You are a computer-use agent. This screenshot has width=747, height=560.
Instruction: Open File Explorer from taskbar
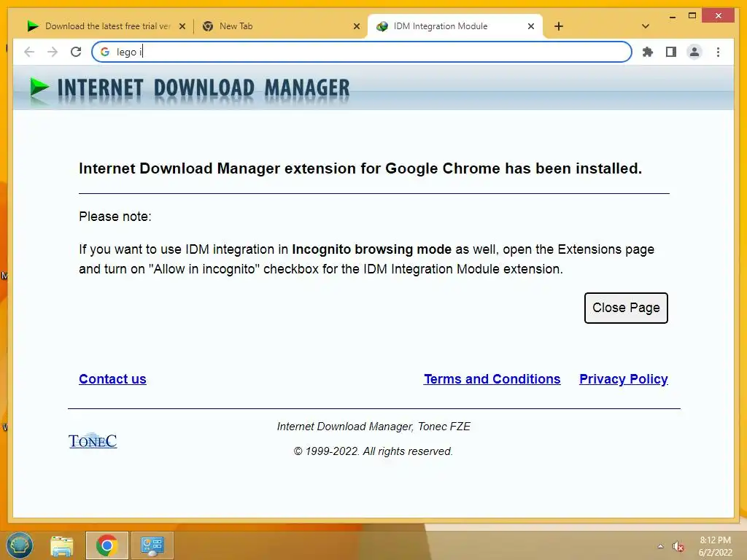62,545
